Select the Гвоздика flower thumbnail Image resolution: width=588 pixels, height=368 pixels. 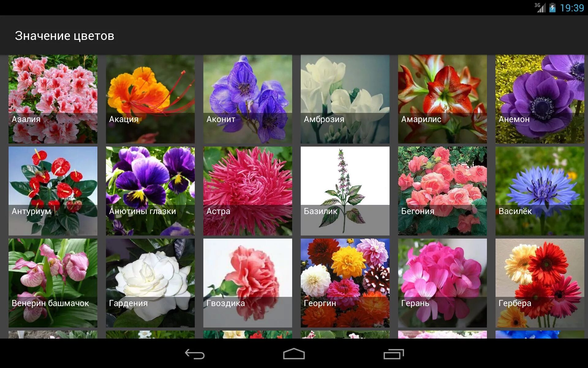(248, 283)
